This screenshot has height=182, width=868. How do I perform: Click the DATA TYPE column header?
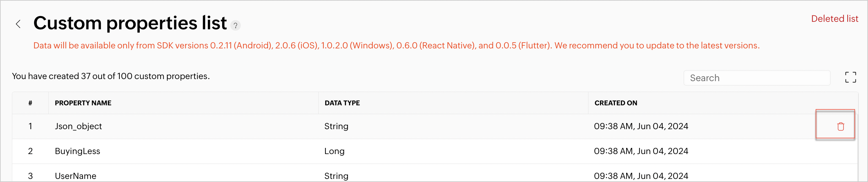click(342, 103)
